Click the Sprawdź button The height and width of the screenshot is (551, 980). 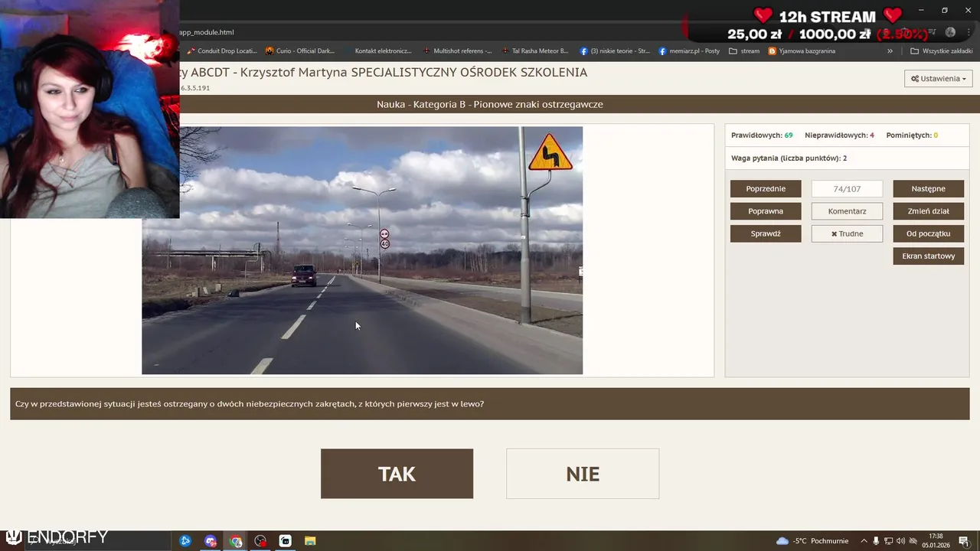click(766, 233)
